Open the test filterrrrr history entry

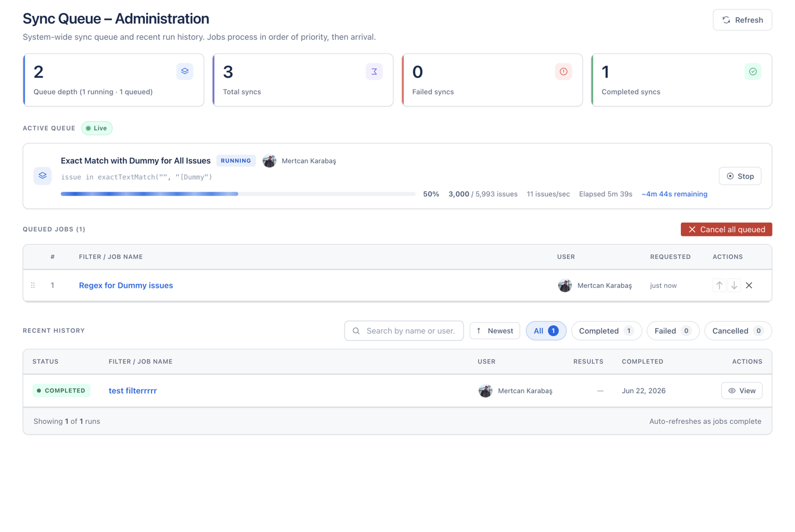(132, 391)
